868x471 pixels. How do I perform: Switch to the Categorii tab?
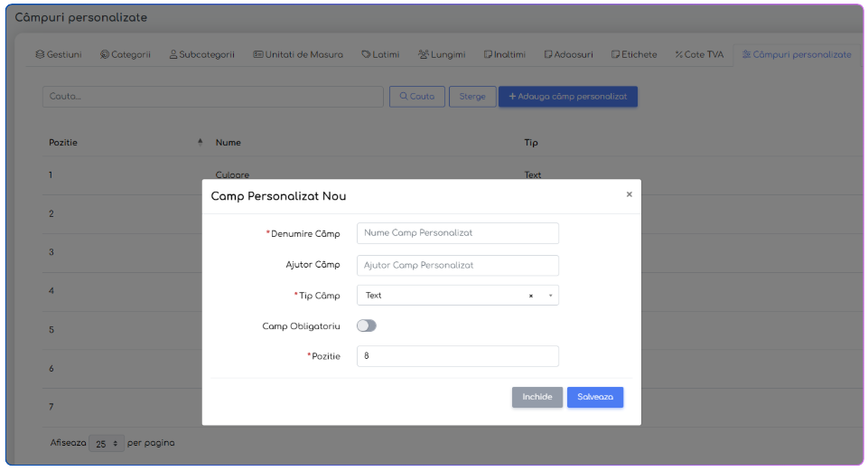126,55
